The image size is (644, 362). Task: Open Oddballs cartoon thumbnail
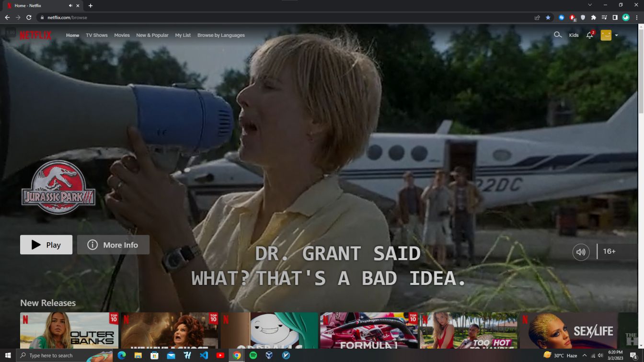pyautogui.click(x=270, y=330)
